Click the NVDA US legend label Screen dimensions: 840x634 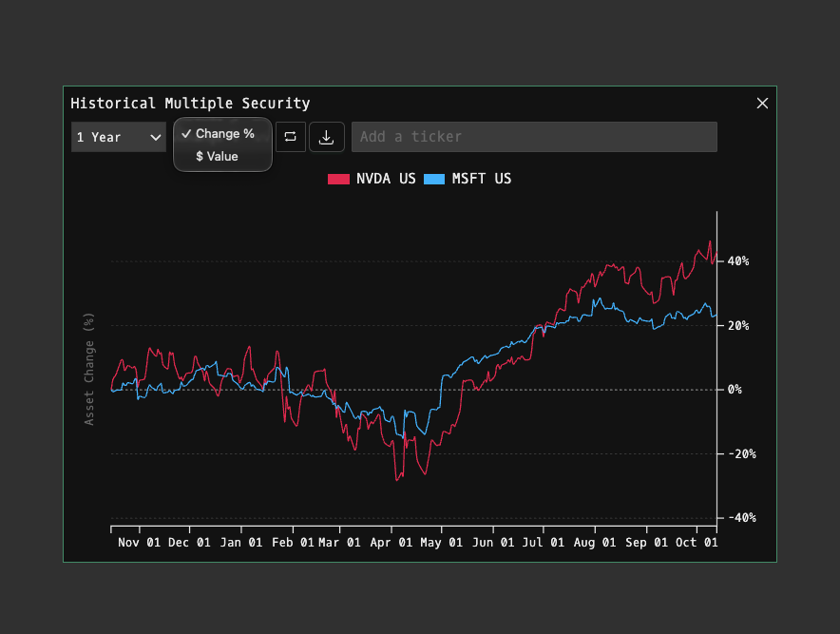[x=386, y=179]
